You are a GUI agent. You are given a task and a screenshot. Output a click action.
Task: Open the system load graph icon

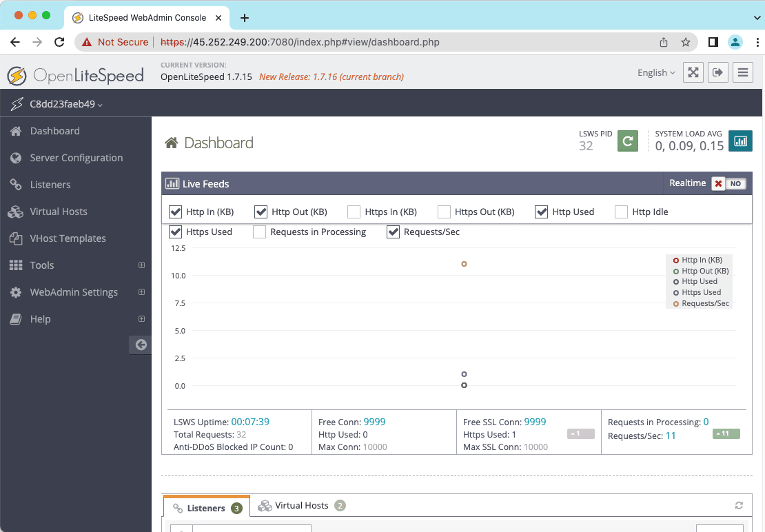click(x=740, y=141)
